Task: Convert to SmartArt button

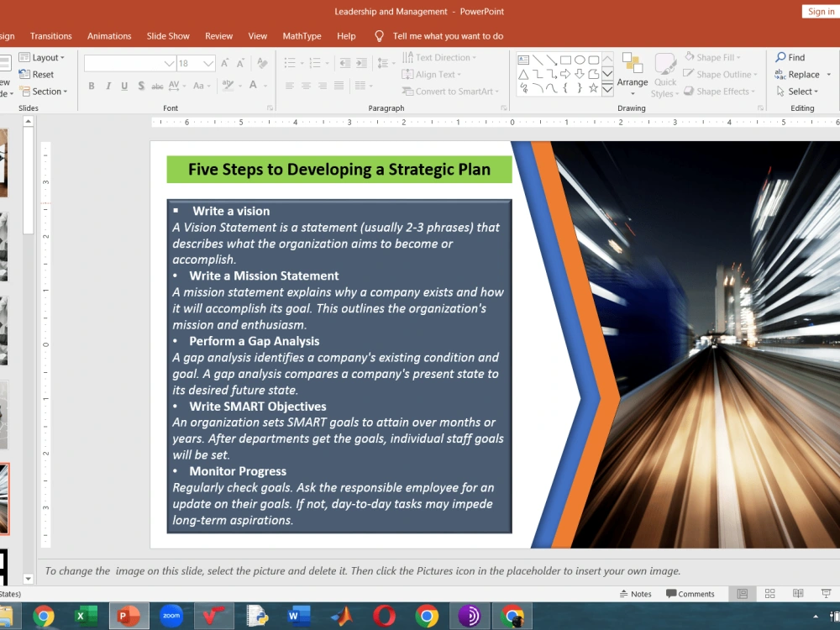Action: click(x=450, y=92)
